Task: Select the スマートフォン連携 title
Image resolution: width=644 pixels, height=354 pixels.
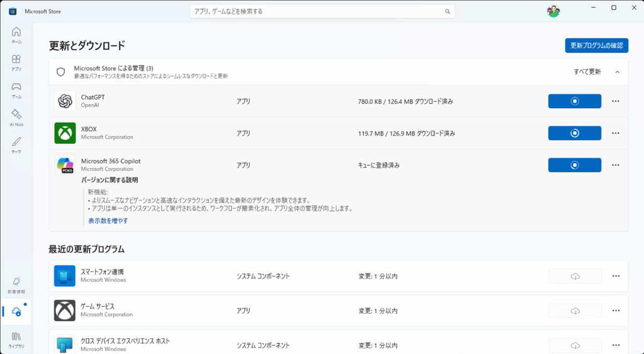Action: 102,272
